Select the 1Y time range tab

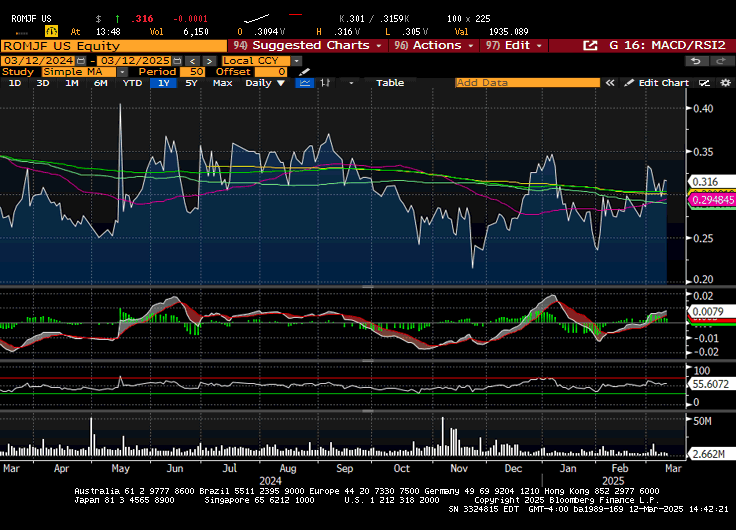163,83
